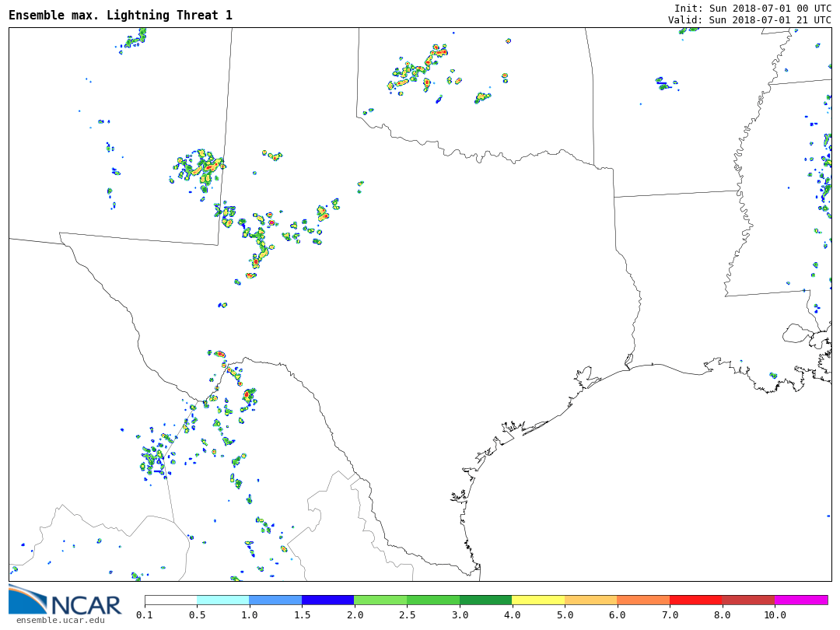Select the dark red 8.0–10.0 swatch
Screen dimensions: 840x630
tap(748, 600)
